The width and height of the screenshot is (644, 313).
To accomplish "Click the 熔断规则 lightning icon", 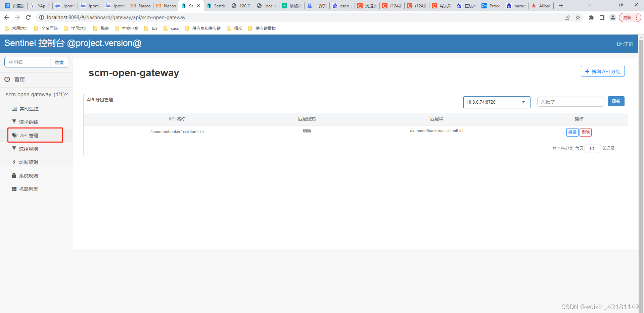I will (14, 162).
